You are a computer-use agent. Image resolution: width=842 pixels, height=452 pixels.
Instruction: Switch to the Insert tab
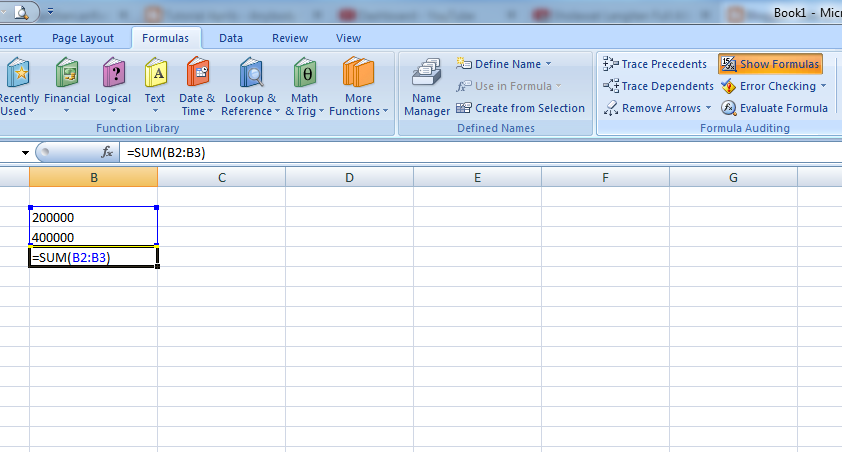(11, 38)
